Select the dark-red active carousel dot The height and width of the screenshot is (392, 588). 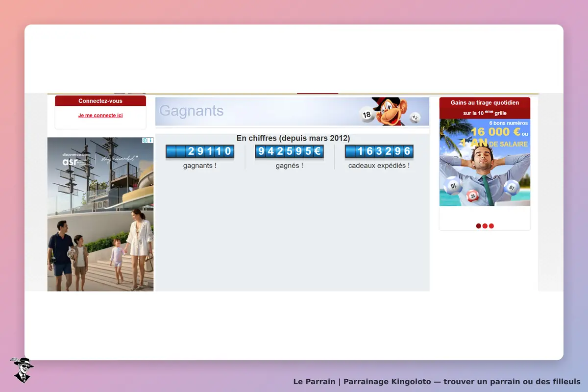479,226
